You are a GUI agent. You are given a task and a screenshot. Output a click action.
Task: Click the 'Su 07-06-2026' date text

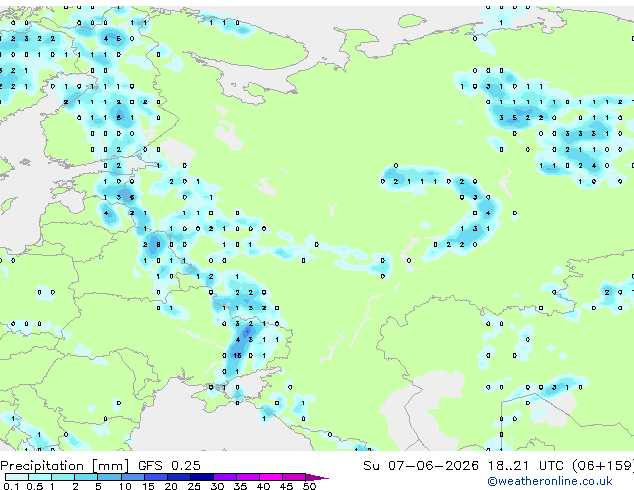pos(421,466)
